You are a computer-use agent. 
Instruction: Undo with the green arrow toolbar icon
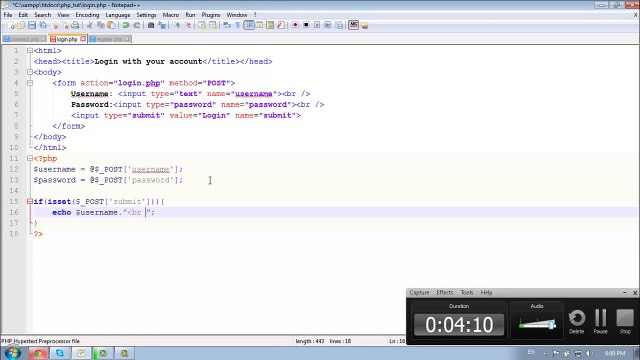click(x=126, y=25)
